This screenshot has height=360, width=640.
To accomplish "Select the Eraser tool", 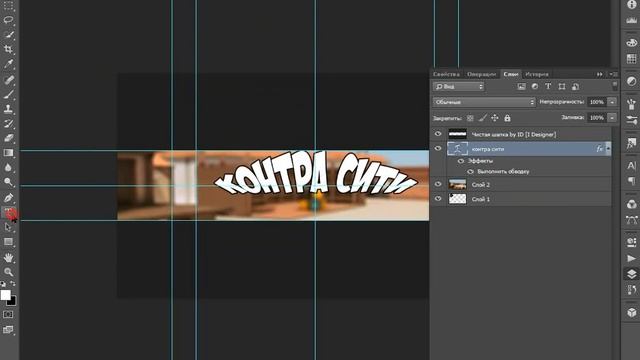I will tap(8, 138).
